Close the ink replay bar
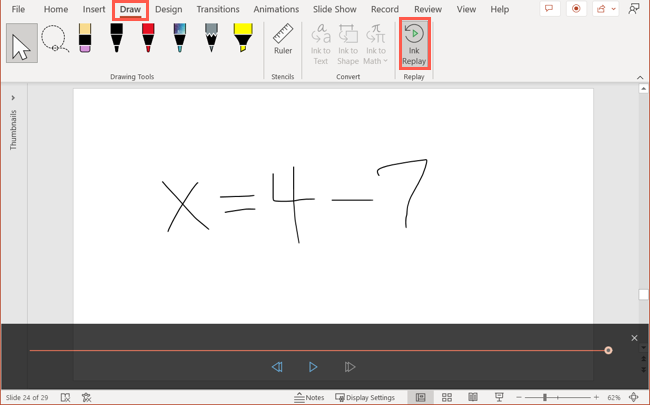The height and width of the screenshot is (405, 650). pyautogui.click(x=634, y=338)
